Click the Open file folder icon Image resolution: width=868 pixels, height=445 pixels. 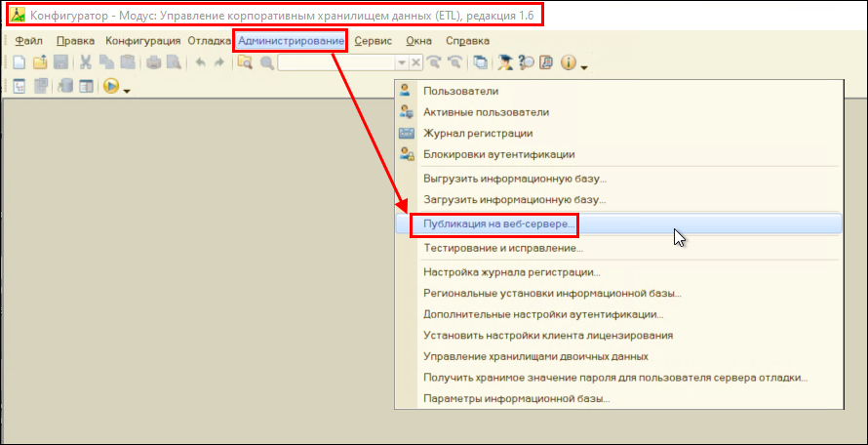40,62
